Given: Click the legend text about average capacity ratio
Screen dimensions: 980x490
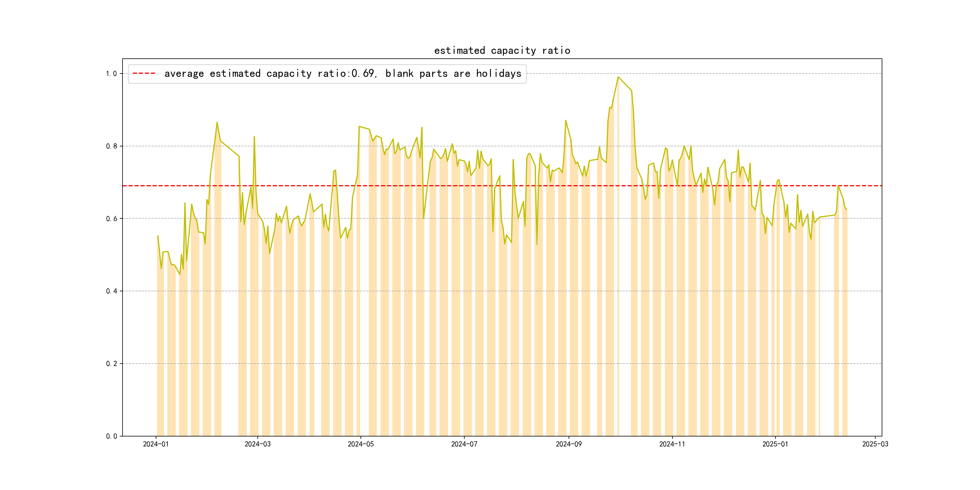Looking at the screenshot, I should click(x=342, y=73).
